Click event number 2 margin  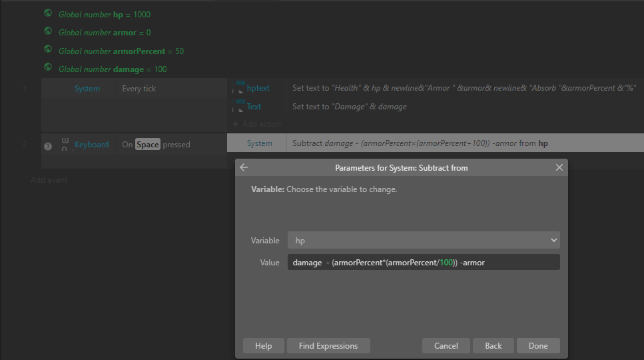click(25, 144)
